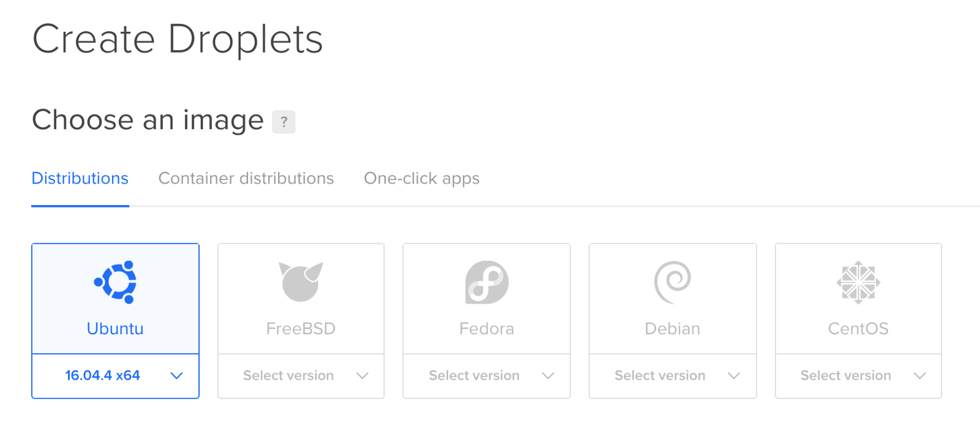Click the FreeBSD devil-head logo icon
This screenshot has width=980, height=439.
301,282
